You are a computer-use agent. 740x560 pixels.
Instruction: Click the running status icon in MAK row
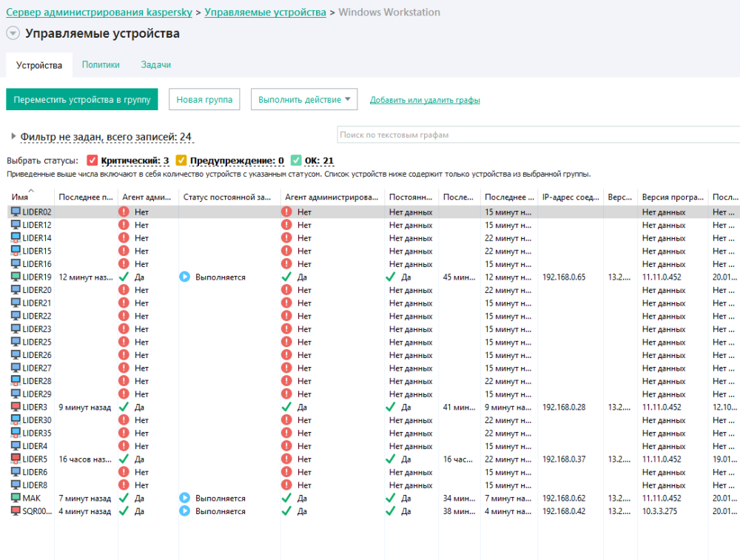[185, 498]
